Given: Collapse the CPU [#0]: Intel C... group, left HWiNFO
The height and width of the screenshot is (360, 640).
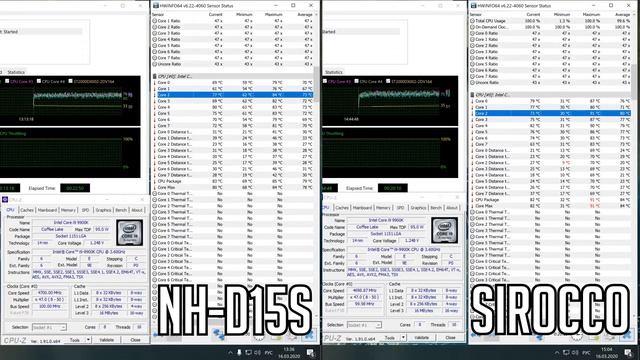Looking at the screenshot, I should [155, 76].
